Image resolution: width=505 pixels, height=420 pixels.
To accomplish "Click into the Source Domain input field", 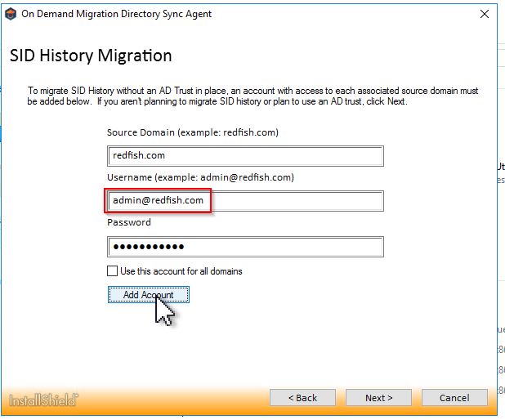I will point(245,156).
